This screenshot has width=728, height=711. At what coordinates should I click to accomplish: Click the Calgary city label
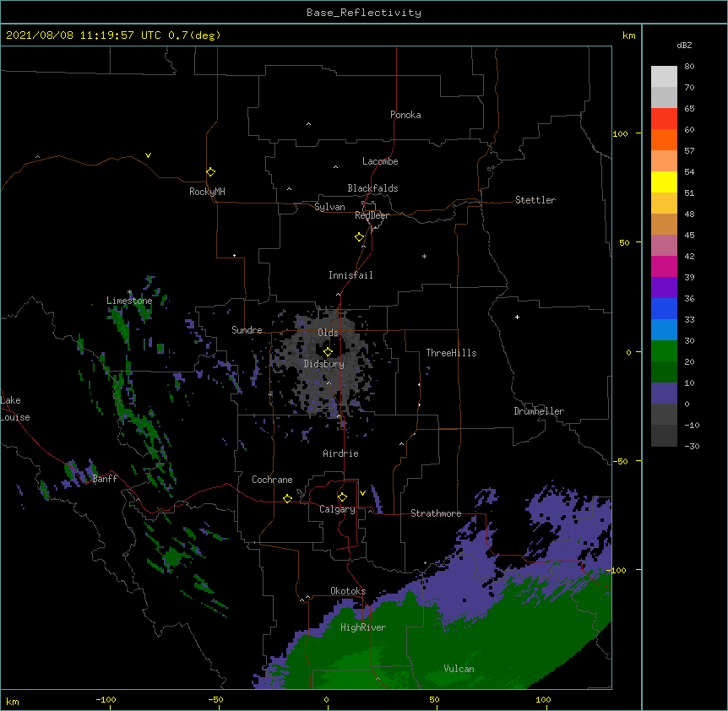click(x=337, y=509)
